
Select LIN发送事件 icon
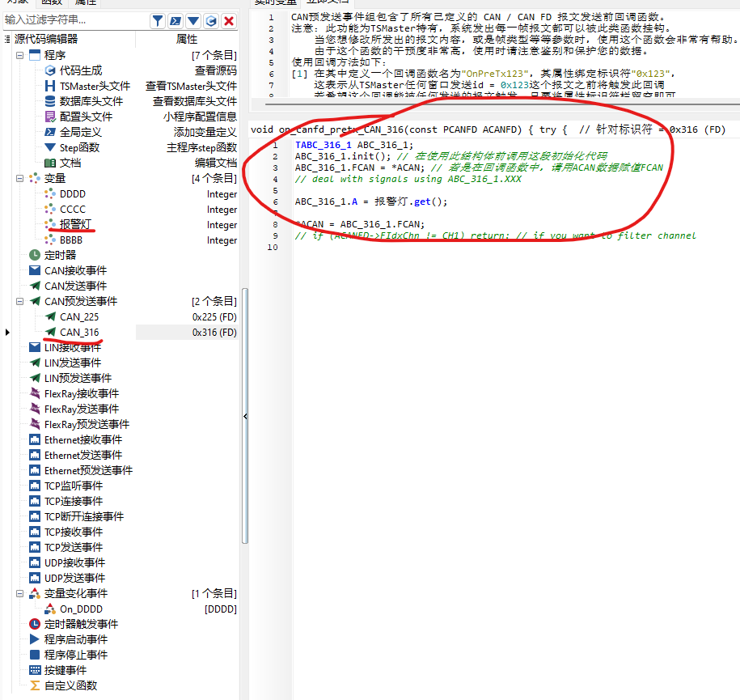click(35, 363)
